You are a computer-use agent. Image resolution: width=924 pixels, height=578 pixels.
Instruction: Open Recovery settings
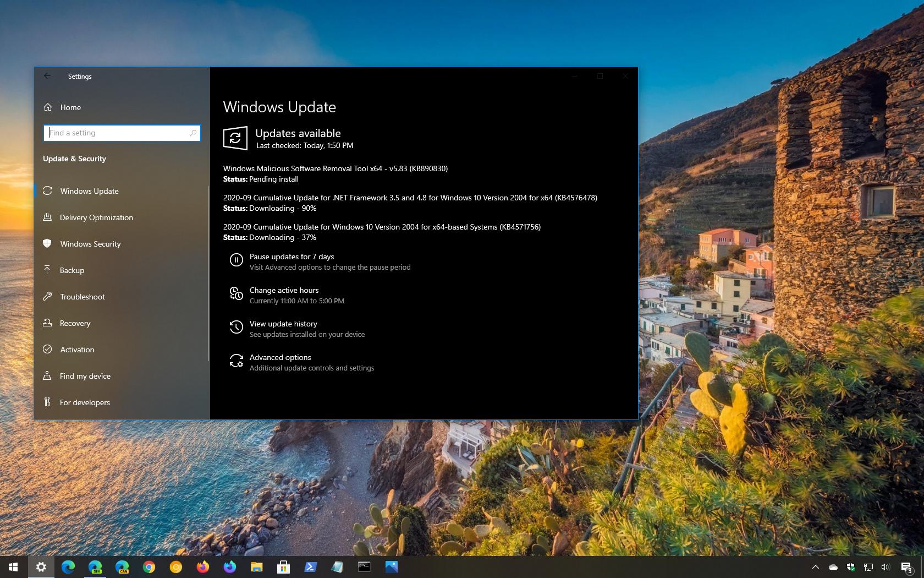75,323
